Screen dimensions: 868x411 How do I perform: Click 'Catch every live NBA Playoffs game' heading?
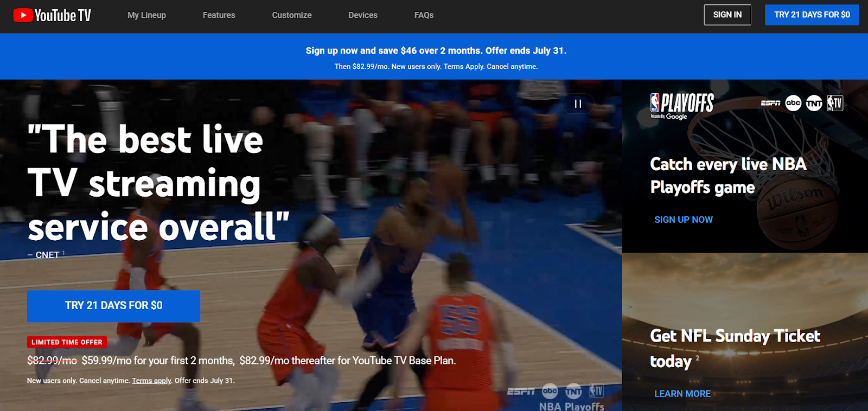tap(728, 176)
